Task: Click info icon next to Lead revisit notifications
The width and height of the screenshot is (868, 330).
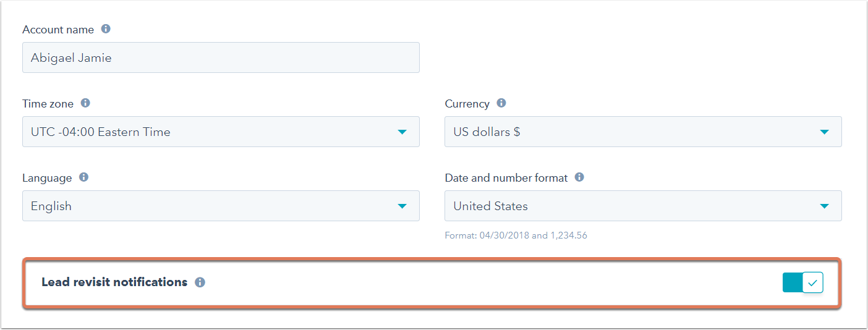Action: coord(200,282)
